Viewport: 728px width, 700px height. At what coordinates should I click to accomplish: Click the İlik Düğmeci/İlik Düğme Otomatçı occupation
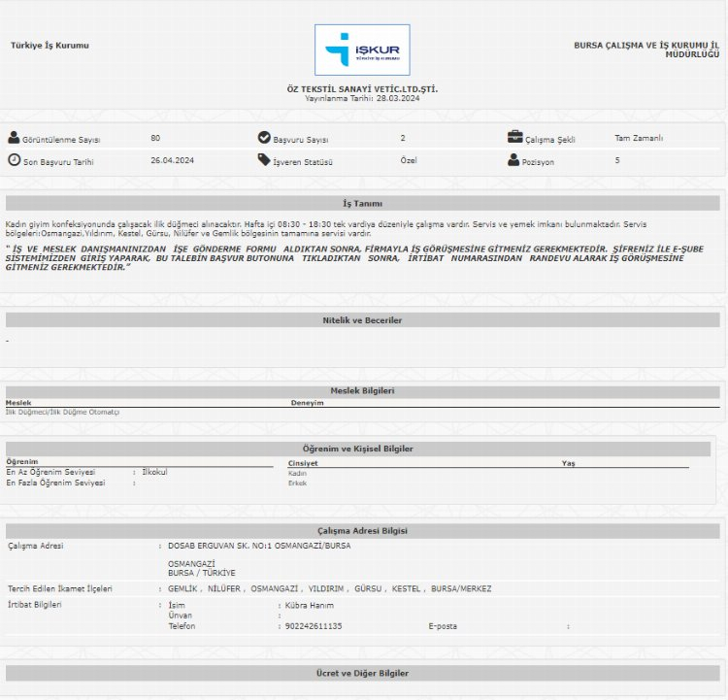tap(62, 412)
